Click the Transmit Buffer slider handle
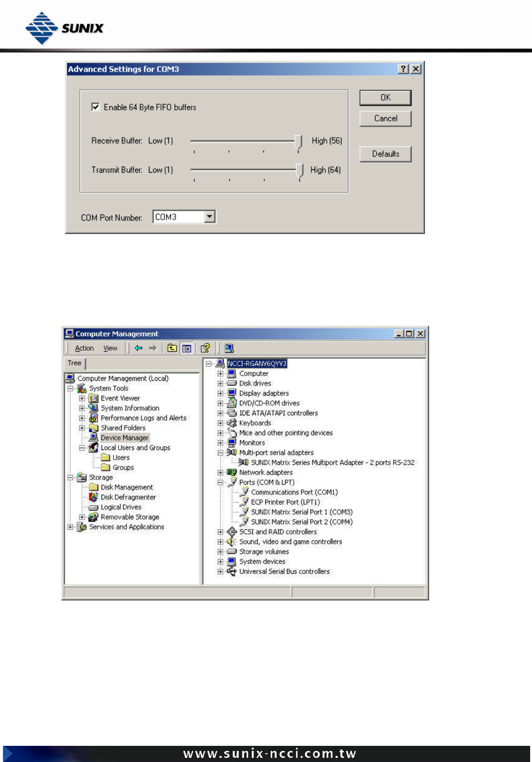This screenshot has height=762, width=532. coord(299,171)
